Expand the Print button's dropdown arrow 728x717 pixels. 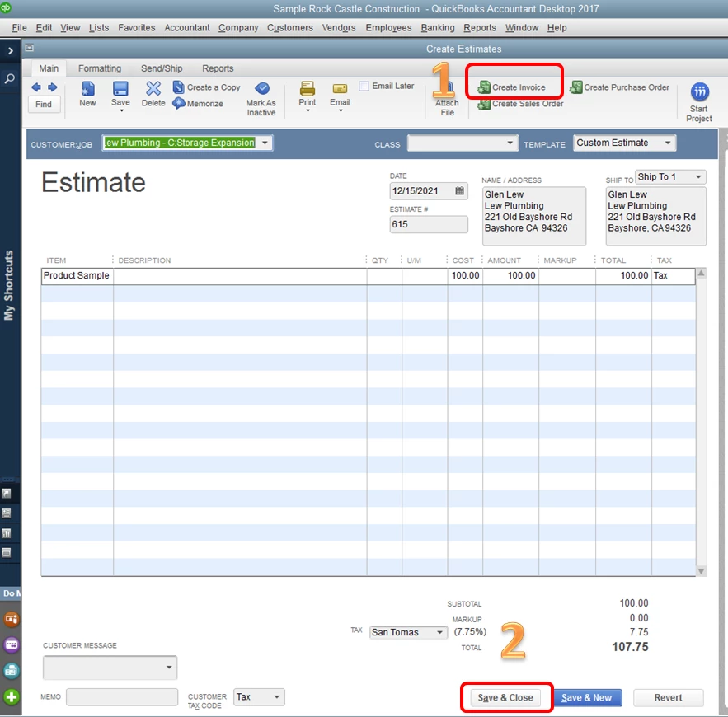coord(308,111)
